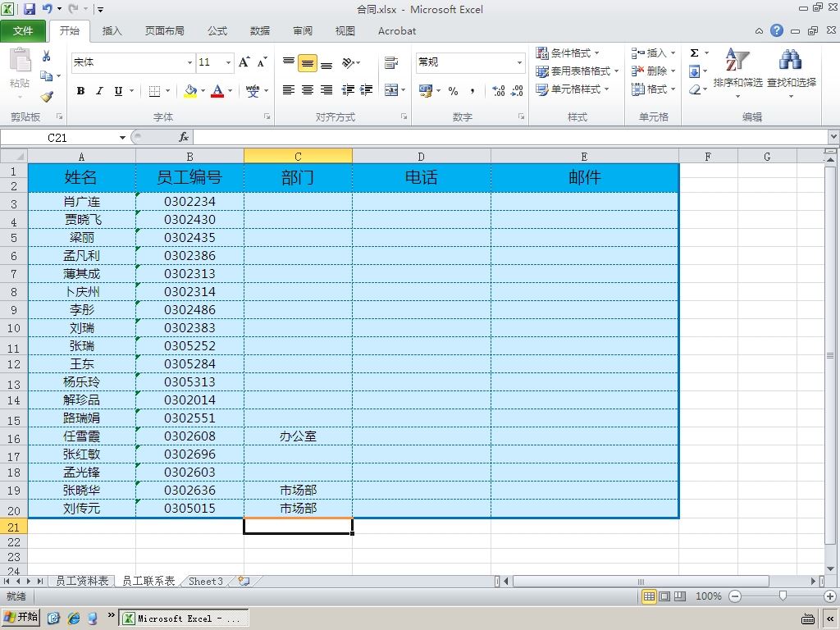Open the 文件 file tab
This screenshot has width=840, height=630.
(23, 31)
